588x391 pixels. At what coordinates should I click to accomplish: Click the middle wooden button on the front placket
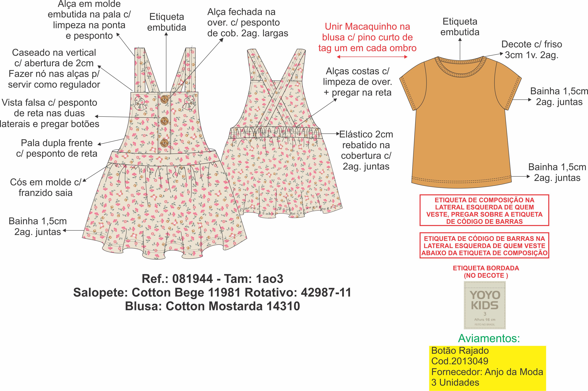coord(164,121)
